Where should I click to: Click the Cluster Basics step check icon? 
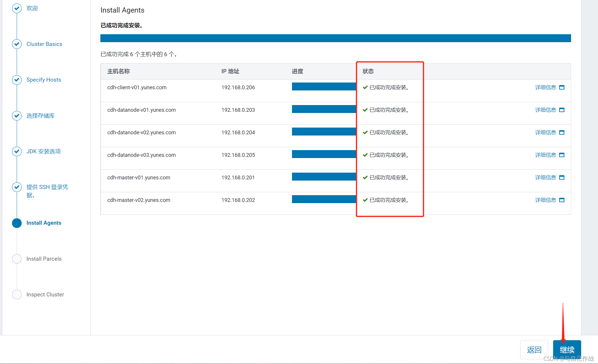pyautogui.click(x=17, y=44)
